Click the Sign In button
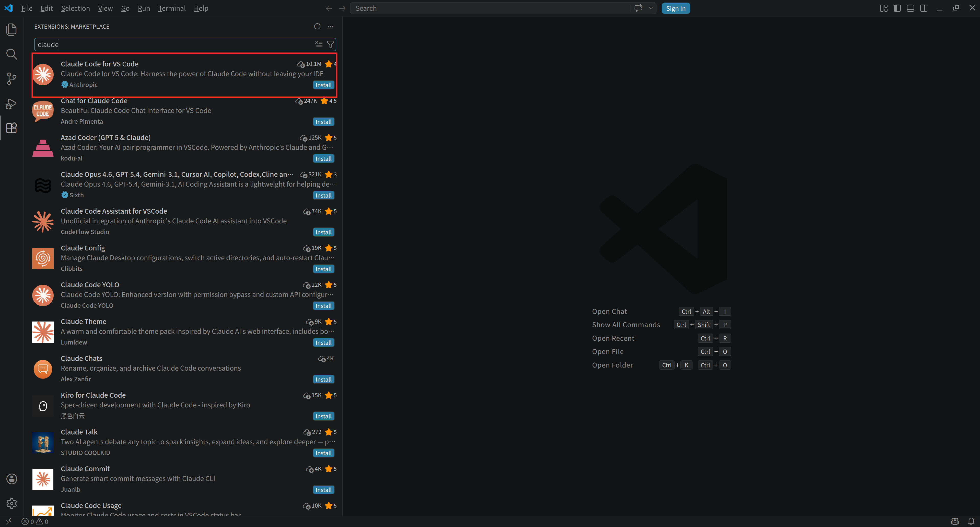The height and width of the screenshot is (527, 980). pyautogui.click(x=676, y=8)
